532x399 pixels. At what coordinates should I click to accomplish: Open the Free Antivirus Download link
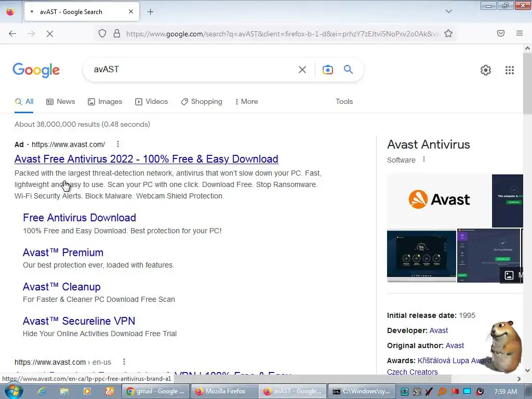tap(79, 218)
